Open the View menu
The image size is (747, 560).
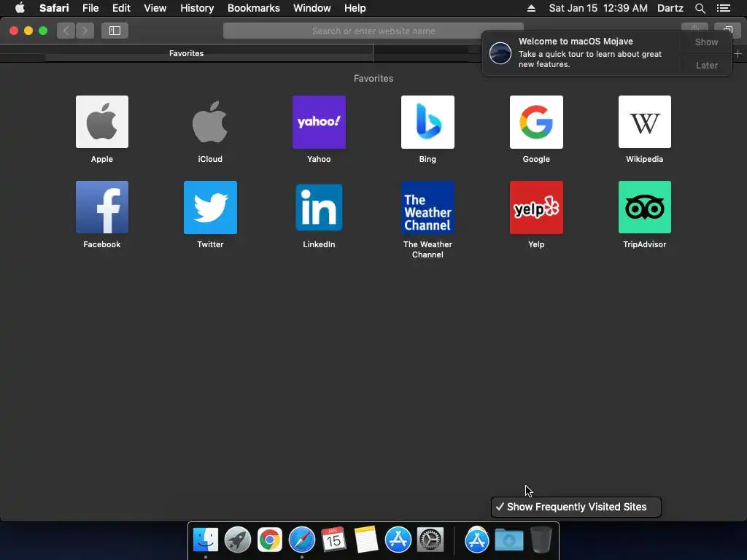(155, 8)
